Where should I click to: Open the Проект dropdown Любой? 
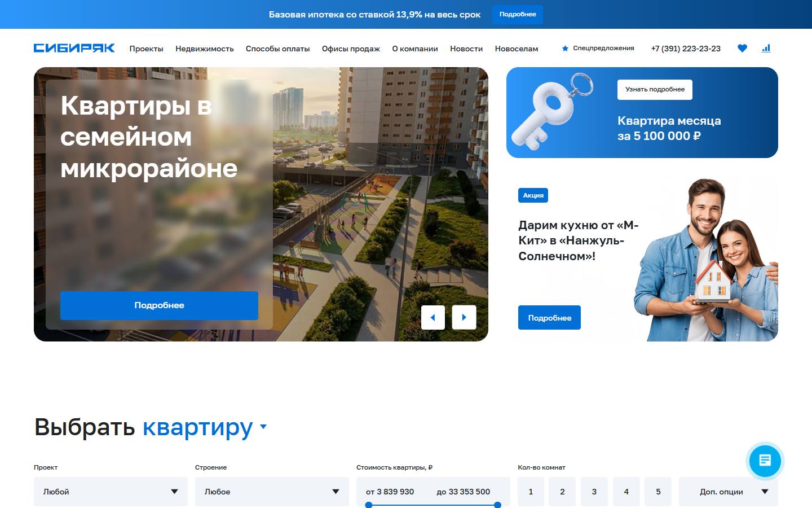[x=111, y=492]
